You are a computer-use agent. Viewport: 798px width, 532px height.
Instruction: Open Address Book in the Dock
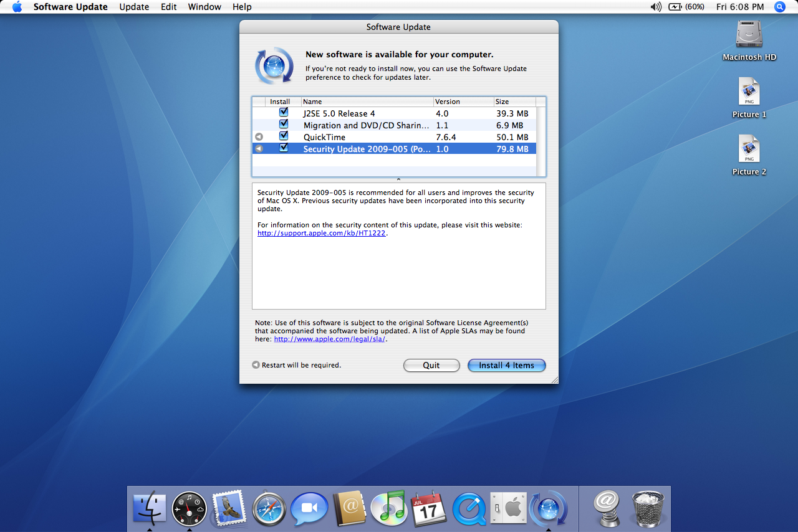click(x=349, y=508)
